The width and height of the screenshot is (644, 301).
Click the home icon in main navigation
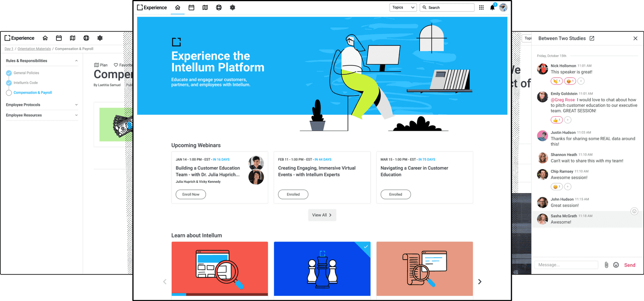(x=178, y=8)
